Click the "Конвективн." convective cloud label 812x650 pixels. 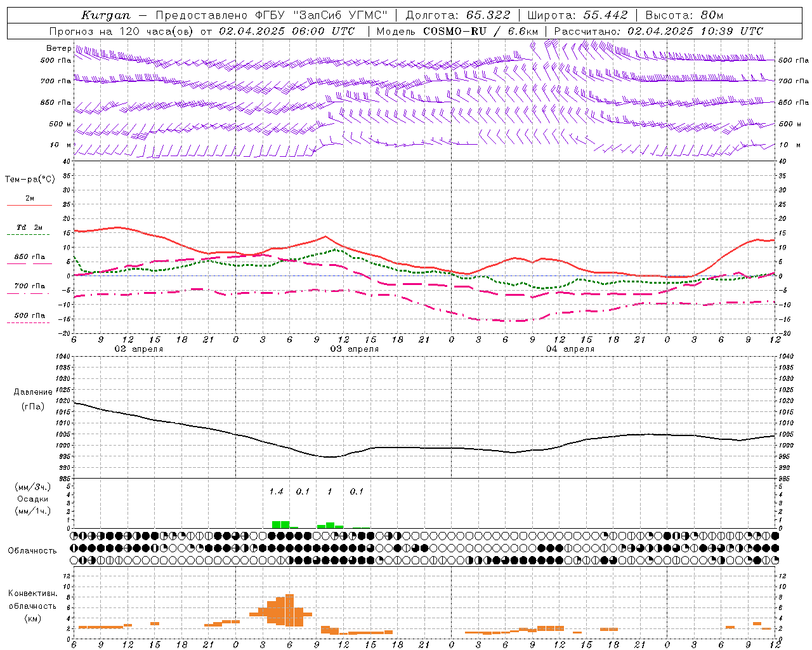[x=33, y=594]
